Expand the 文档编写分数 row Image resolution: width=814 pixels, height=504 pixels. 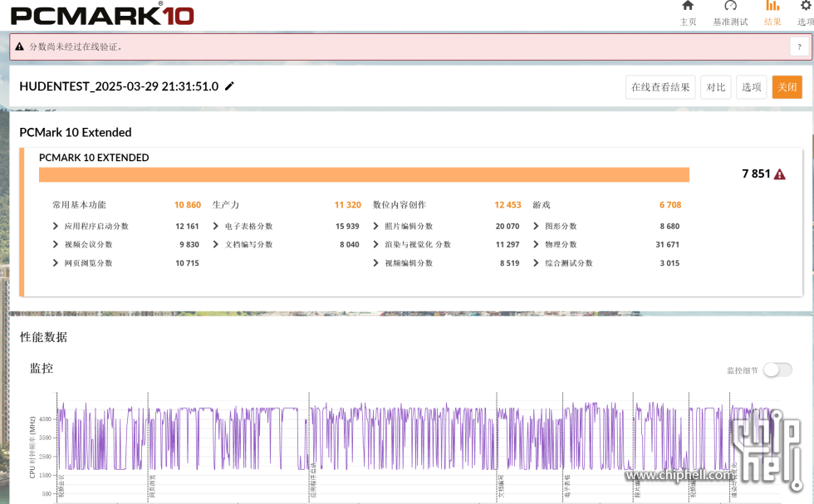(x=216, y=244)
